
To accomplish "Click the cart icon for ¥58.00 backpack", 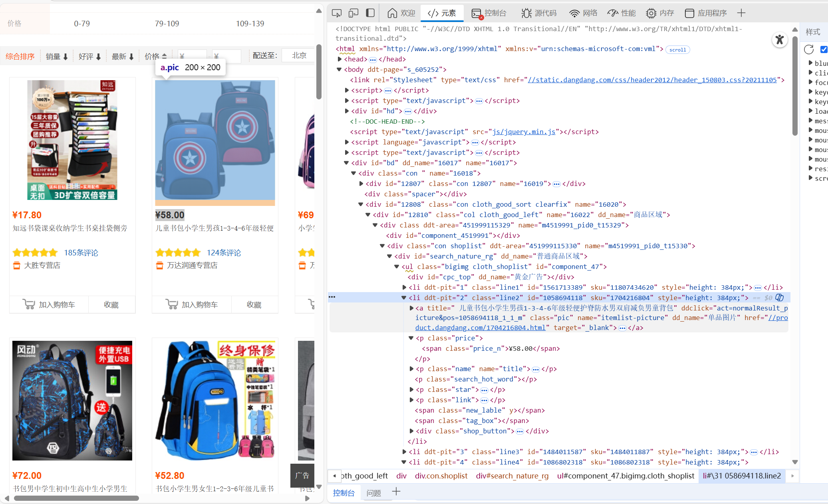I will [x=172, y=304].
